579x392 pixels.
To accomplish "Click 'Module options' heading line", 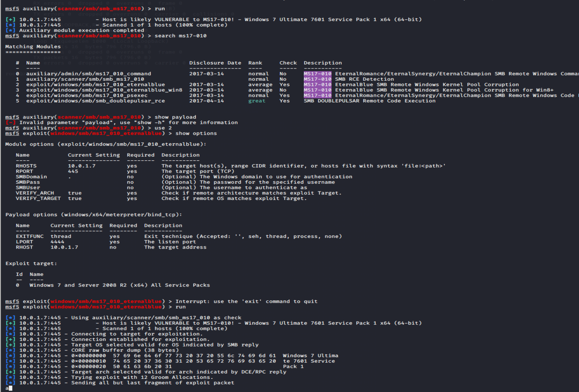I will tap(106, 144).
